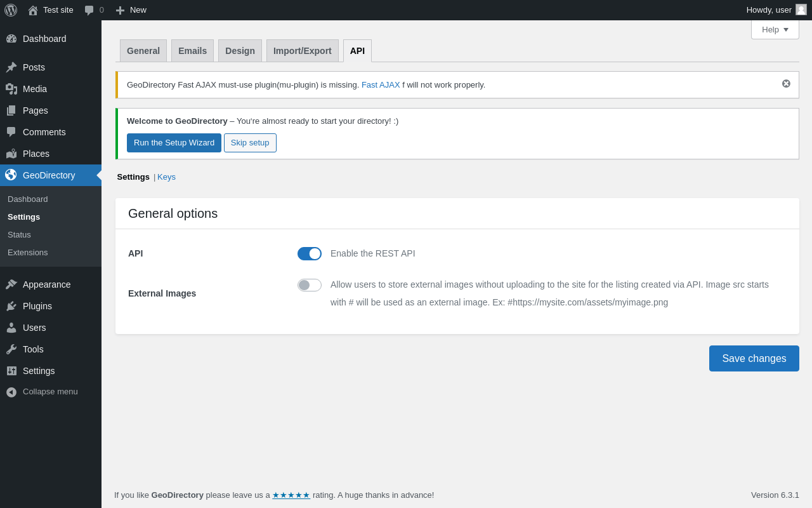Click the Media icon in sidebar
This screenshot has height=508, width=812.
pyautogui.click(x=11, y=89)
